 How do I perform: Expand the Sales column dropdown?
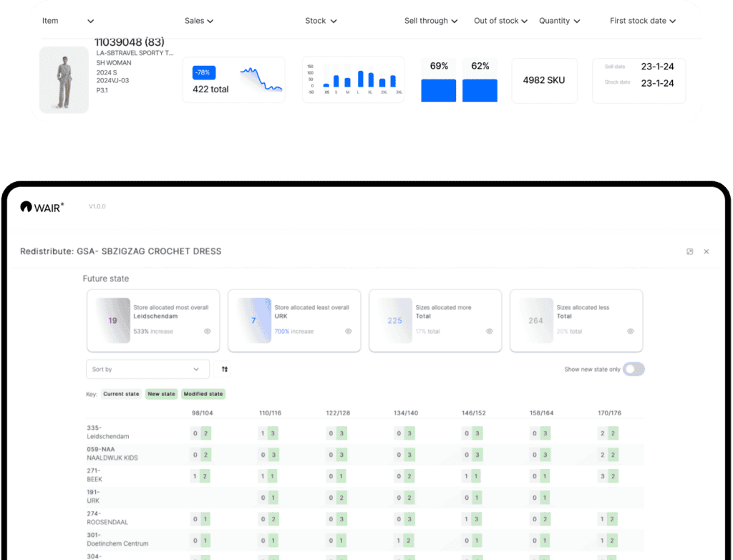pos(199,21)
